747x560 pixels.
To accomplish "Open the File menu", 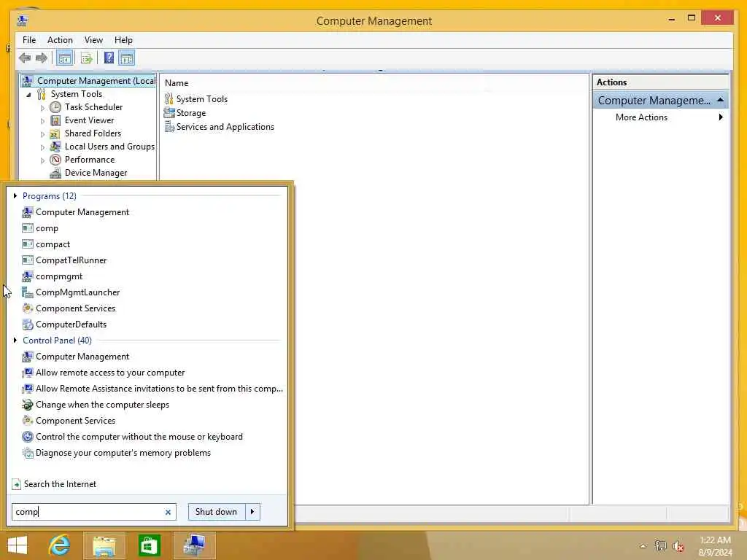I will pyautogui.click(x=29, y=40).
